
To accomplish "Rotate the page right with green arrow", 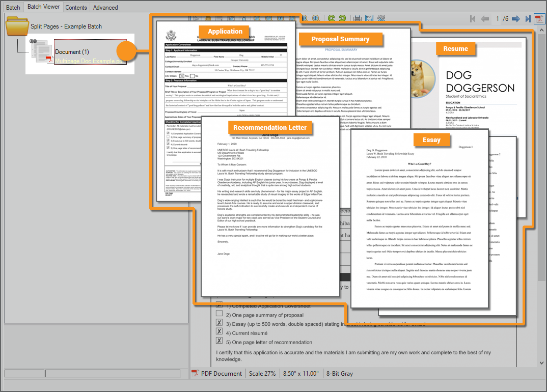I will click(x=343, y=18).
